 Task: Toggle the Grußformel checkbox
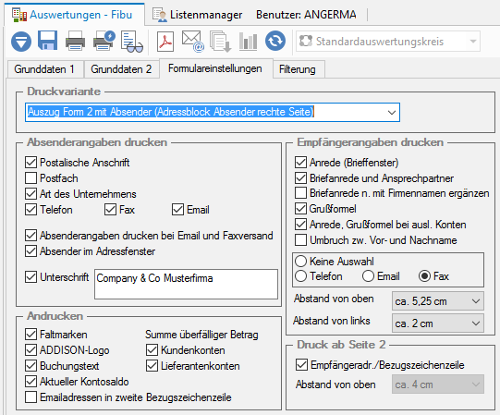[301, 209]
